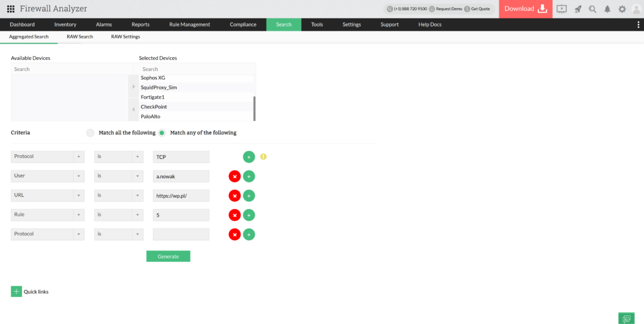Click the red Download button
The width and height of the screenshot is (644, 324).
(526, 9)
